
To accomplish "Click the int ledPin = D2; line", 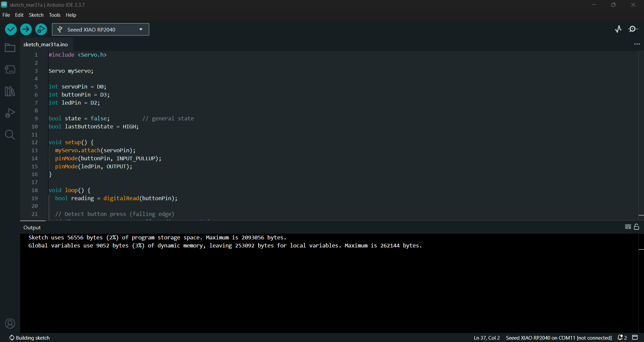I will click(74, 103).
